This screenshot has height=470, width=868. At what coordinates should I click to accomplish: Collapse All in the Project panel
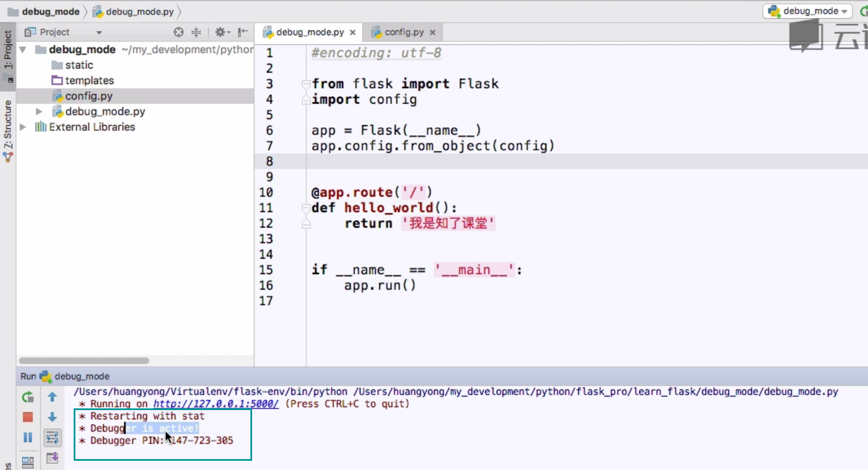click(x=195, y=32)
